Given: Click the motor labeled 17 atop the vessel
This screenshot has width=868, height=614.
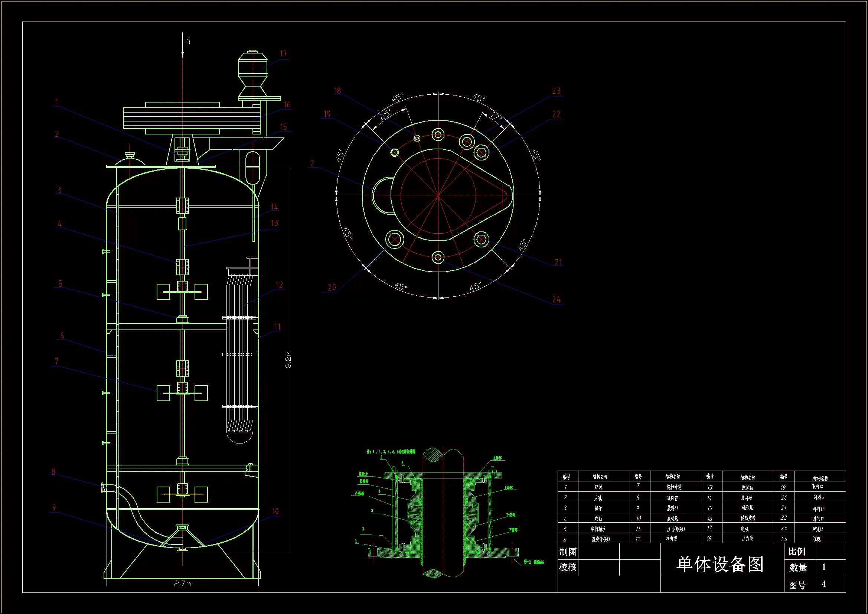Looking at the screenshot, I should pos(252,68).
